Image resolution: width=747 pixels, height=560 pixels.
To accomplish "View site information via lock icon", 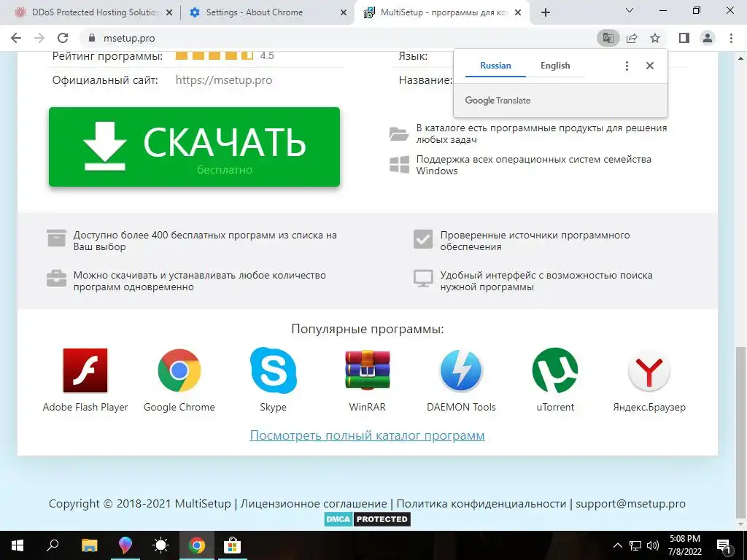I will pos(93,38).
